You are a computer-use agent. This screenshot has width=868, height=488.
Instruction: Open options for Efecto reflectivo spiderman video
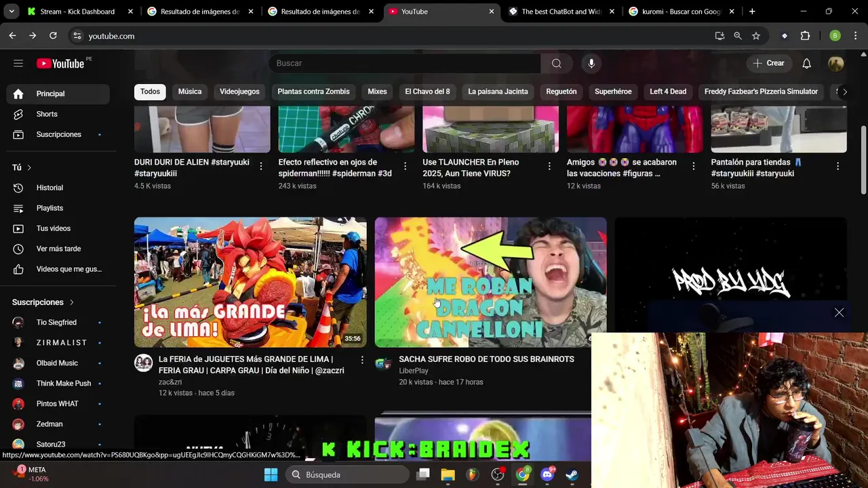pyautogui.click(x=406, y=166)
